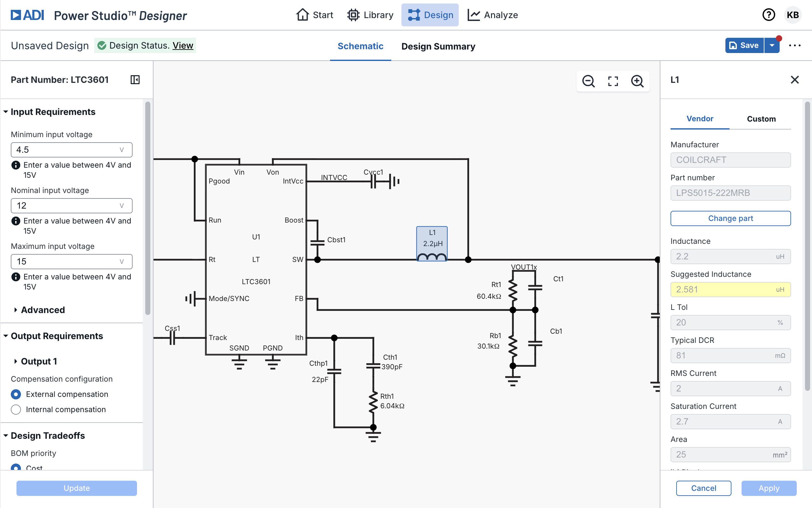Close the L1 properties panel
This screenshot has width=812, height=508.
tap(795, 80)
